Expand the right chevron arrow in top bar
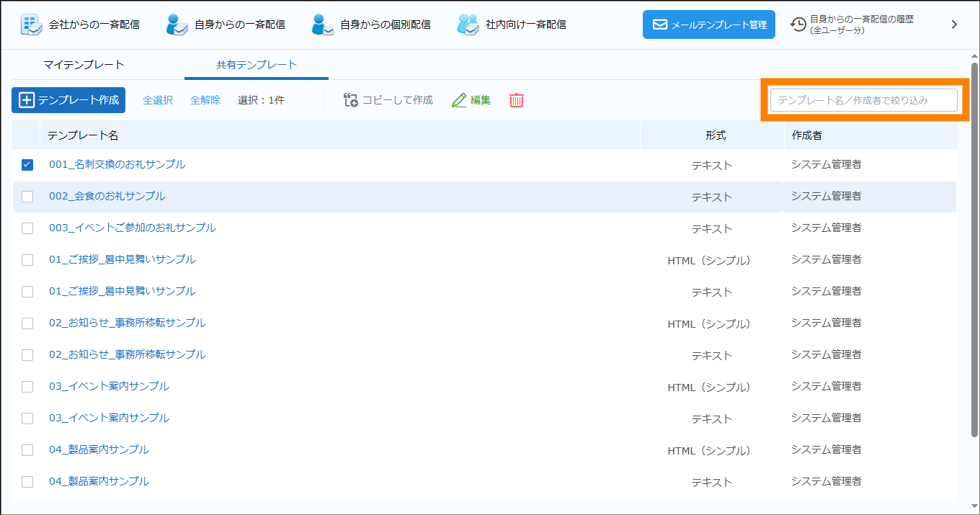The width and height of the screenshot is (980, 515). coord(954,24)
